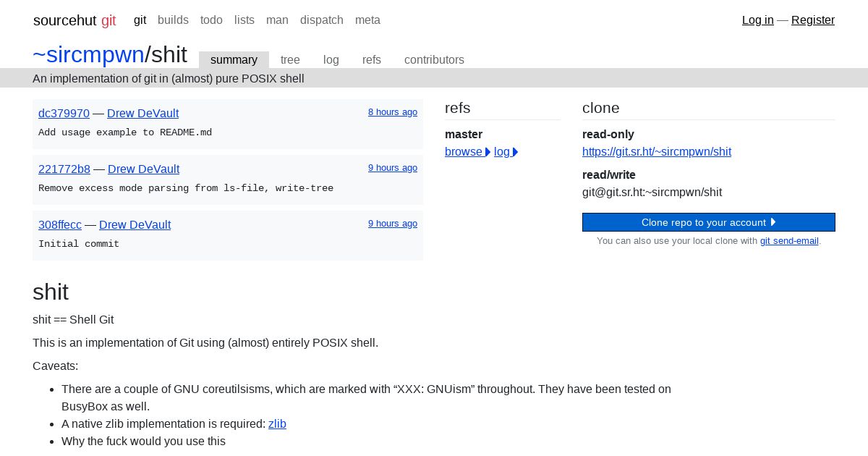Click the 'Initial commit' message text
The height and width of the screenshot is (456, 868).
(x=79, y=244)
